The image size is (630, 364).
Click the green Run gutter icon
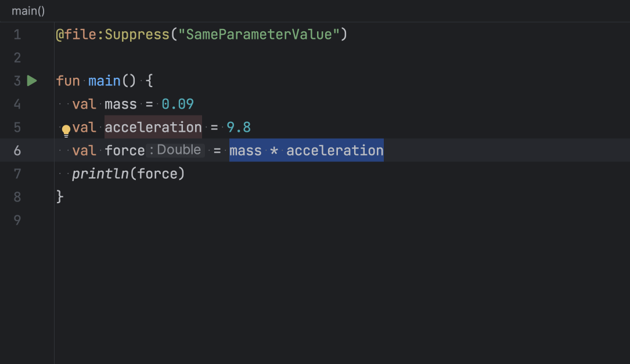pos(32,81)
